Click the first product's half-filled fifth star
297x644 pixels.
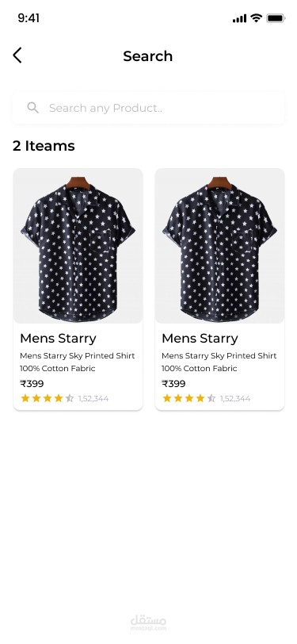[x=70, y=398]
